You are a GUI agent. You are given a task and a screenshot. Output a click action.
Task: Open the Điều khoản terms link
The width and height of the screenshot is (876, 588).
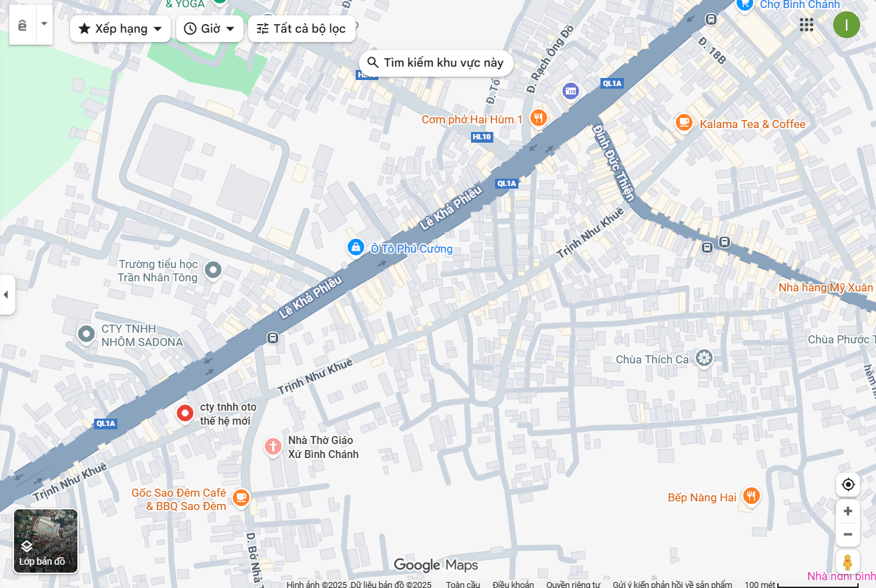[x=513, y=584]
